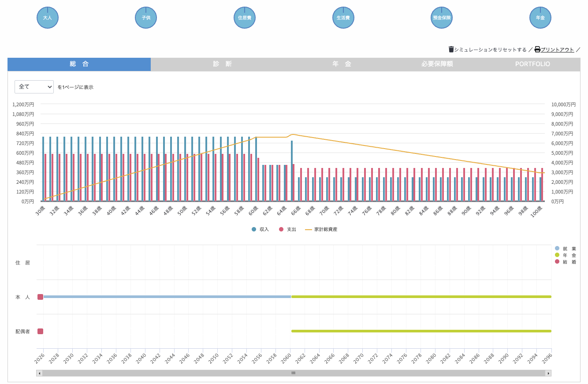
Task: Open the 生活費 circle icon
Action: [343, 18]
